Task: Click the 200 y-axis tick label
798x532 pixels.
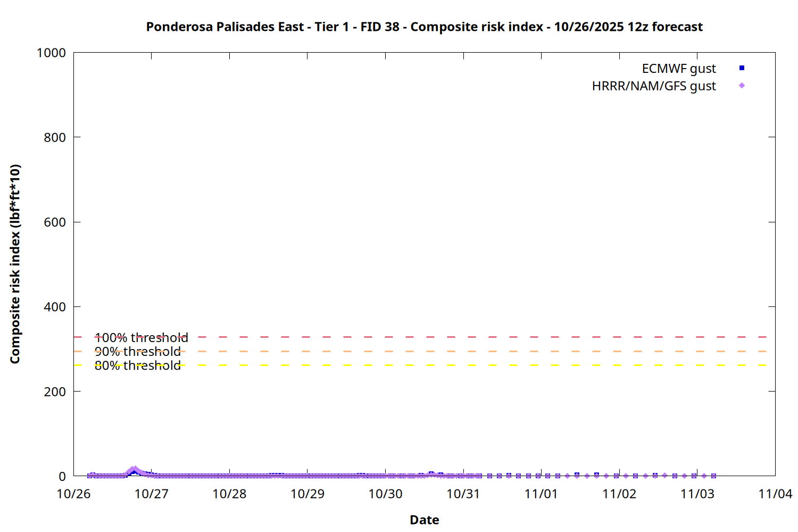Action: tap(55, 392)
